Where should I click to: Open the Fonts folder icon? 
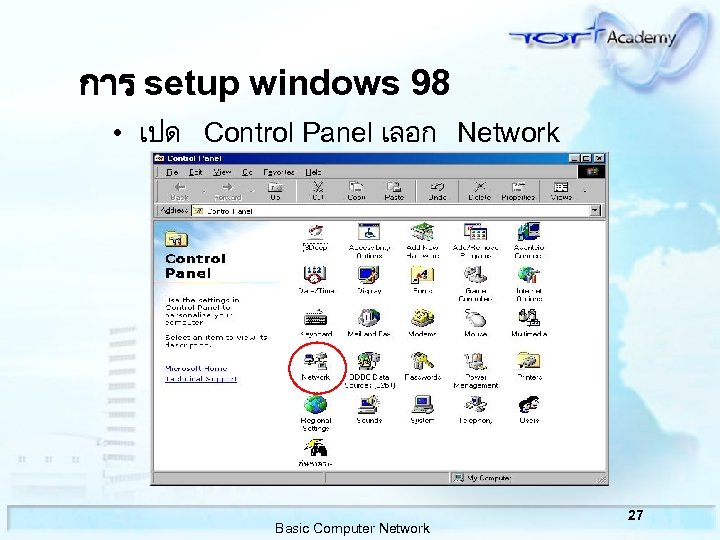(422, 280)
